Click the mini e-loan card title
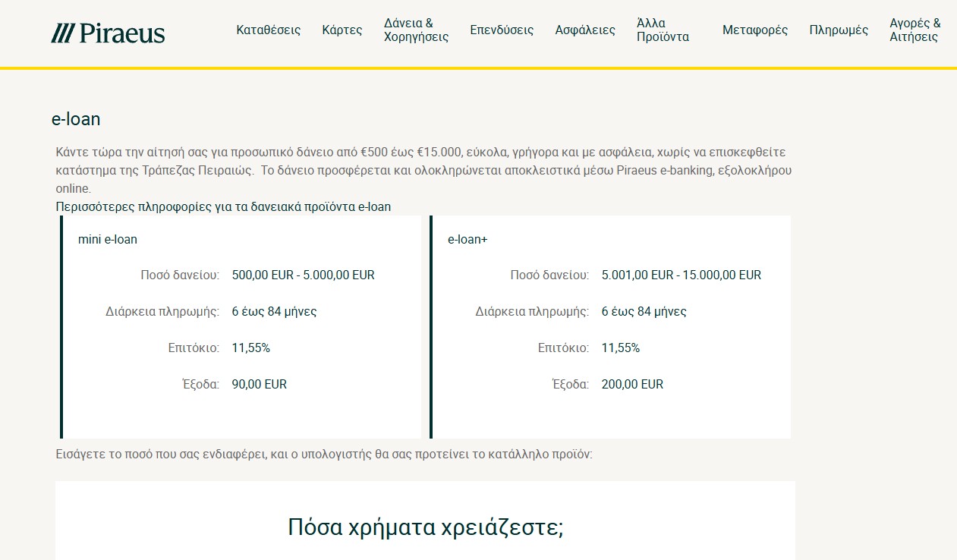Viewport: 957px width, 560px height. click(x=108, y=239)
